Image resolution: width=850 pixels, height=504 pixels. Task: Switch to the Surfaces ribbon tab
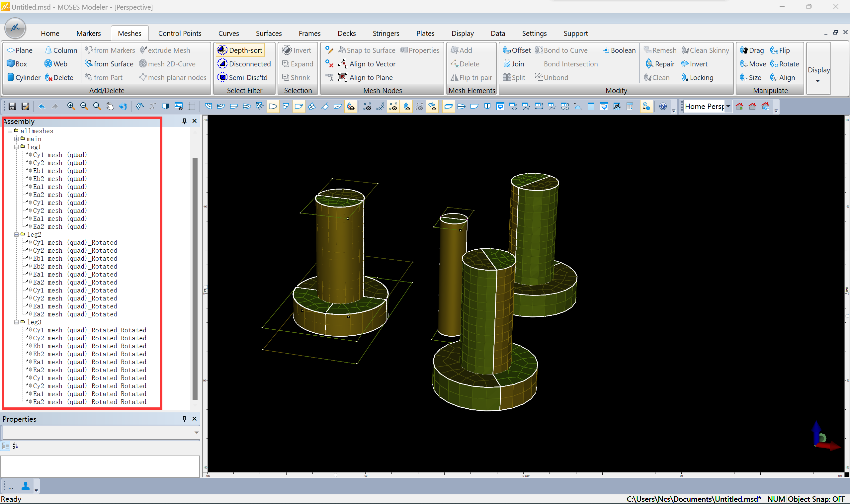coord(269,33)
